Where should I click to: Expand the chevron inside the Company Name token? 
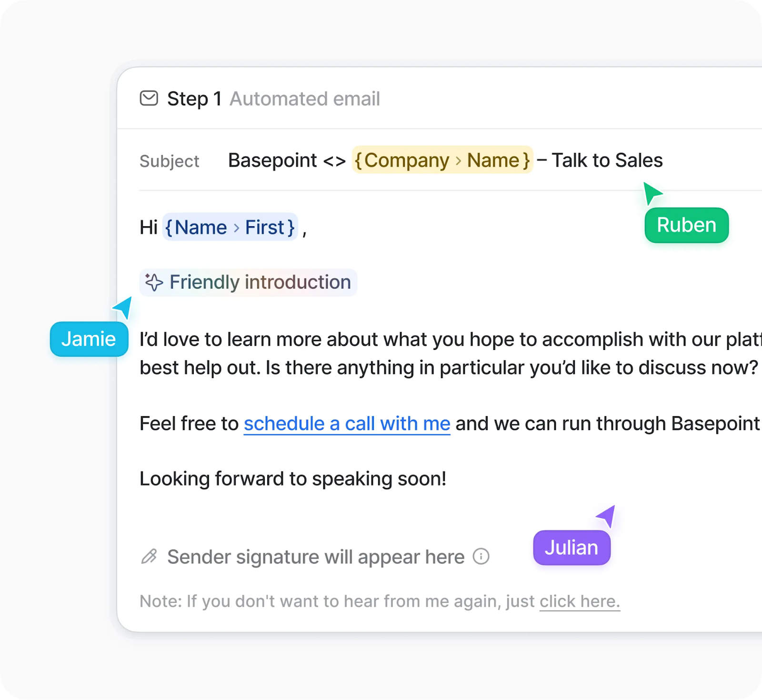[x=458, y=160]
